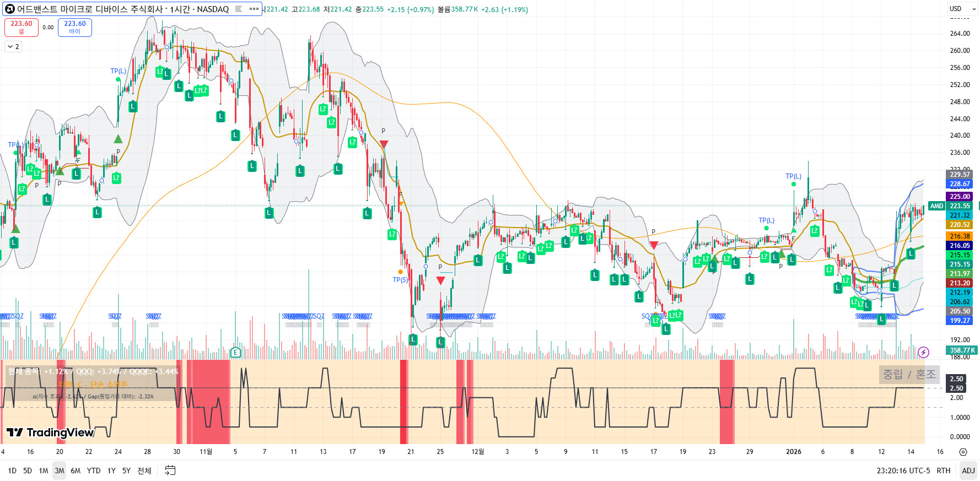Click the α(지수 초과) gap indicator text

click(x=93, y=397)
